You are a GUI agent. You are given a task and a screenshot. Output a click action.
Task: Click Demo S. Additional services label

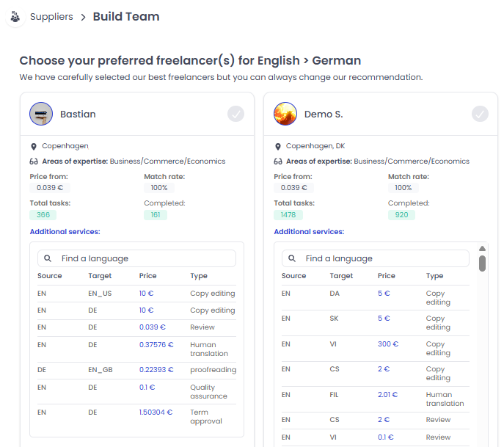309,232
